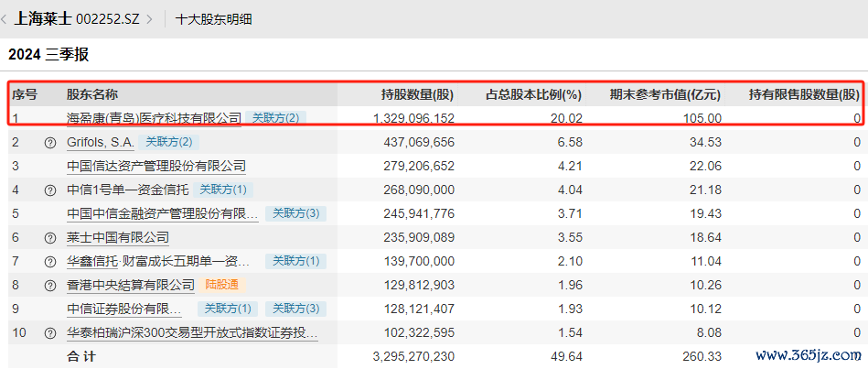Click 合计 total row label
The width and height of the screenshot is (868, 369).
click(x=81, y=356)
